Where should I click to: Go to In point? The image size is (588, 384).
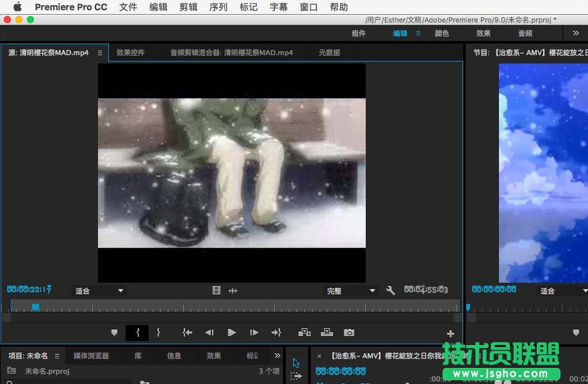pos(187,333)
